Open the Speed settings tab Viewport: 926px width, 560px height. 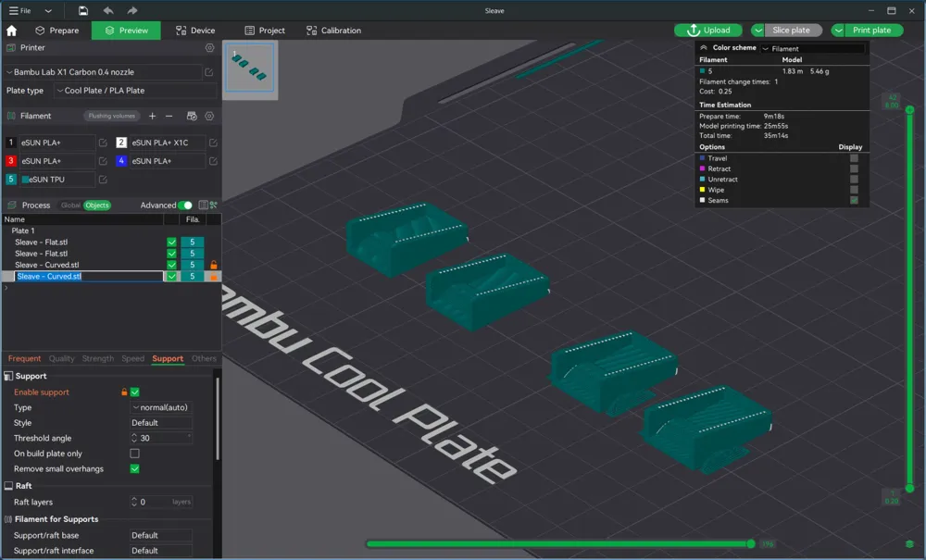132,359
